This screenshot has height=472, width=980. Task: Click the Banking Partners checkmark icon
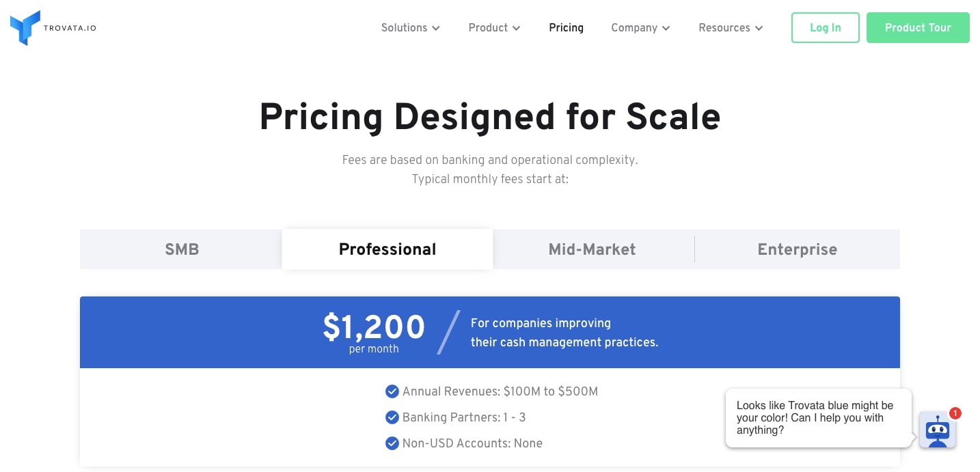point(392,417)
